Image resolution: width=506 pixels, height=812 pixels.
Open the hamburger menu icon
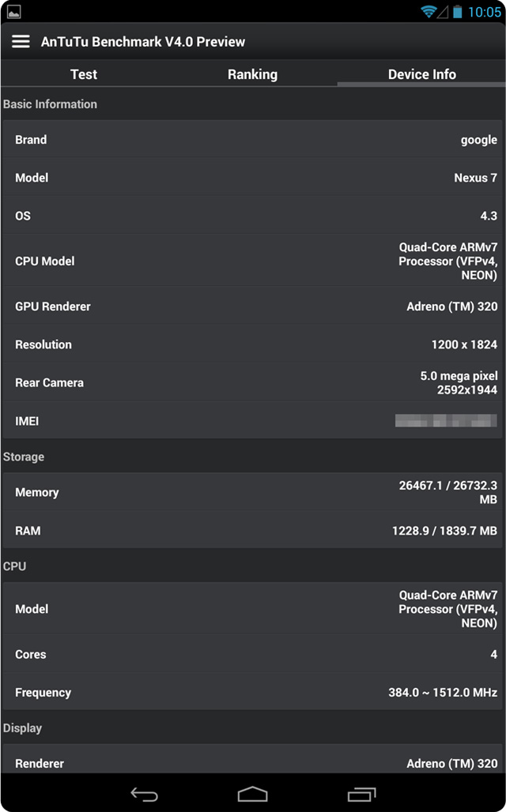(21, 41)
